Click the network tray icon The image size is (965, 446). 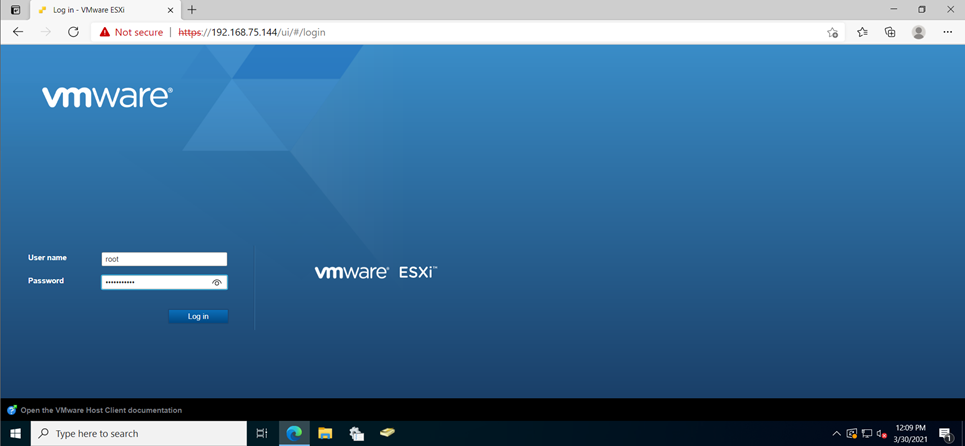867,433
